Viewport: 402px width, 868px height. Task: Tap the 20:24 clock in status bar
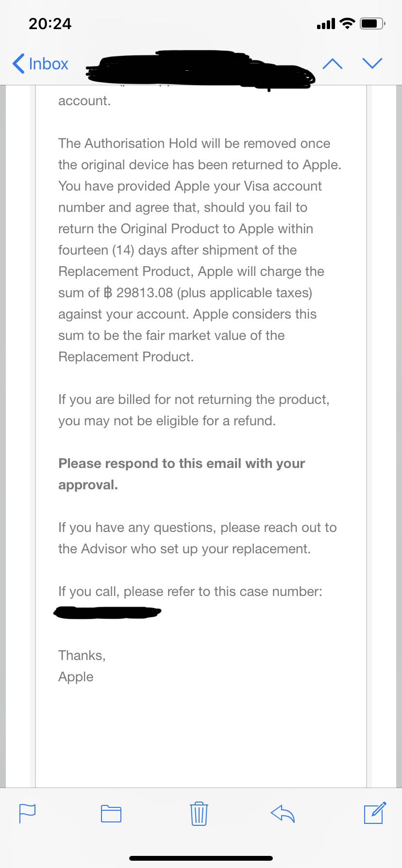[x=50, y=23]
